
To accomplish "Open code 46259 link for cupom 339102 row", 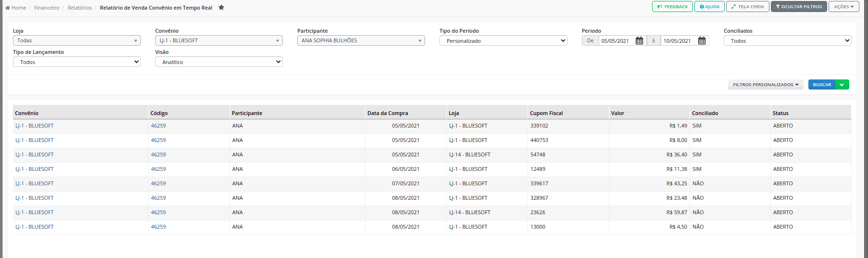I will pos(158,126).
